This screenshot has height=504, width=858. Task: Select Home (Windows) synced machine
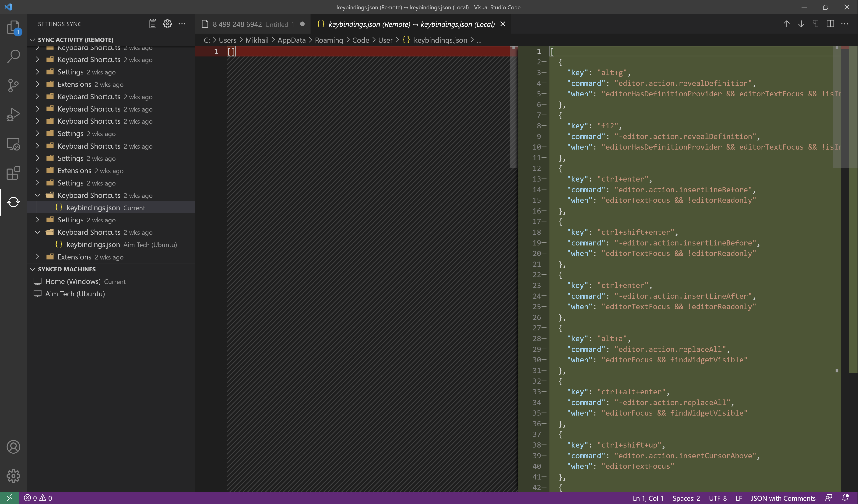click(x=111, y=281)
